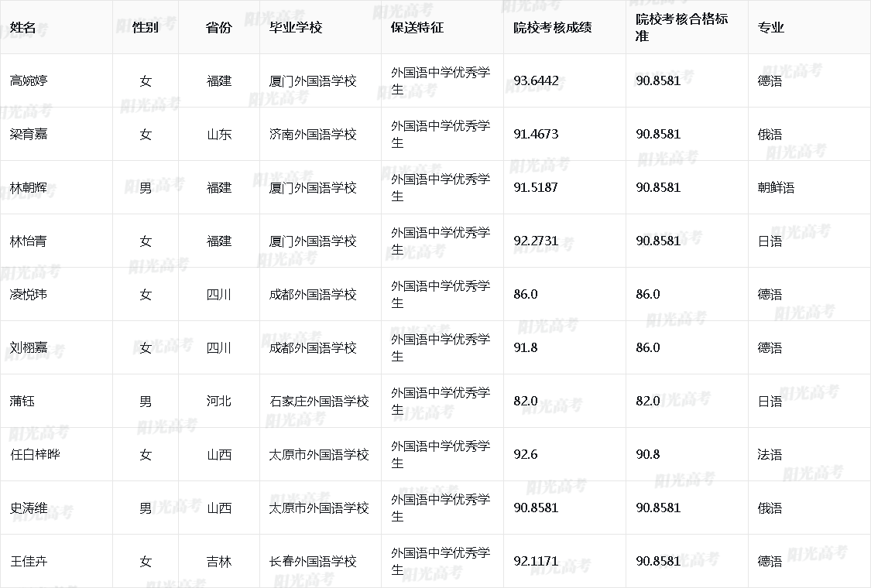871x588 pixels.
Task: Click major 日语 in 蒲钰's row
Action: pos(770,401)
